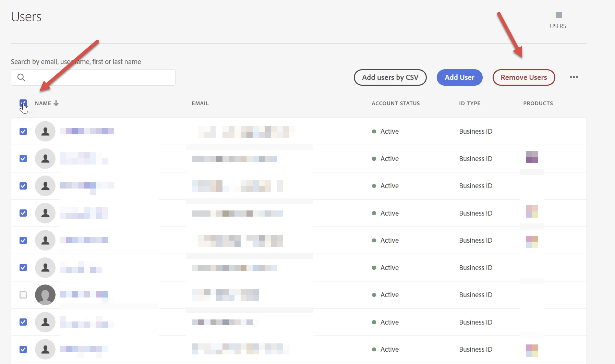Viewport: 615px width, 364px height.
Task: Open the three-dot more options menu
Action: (x=574, y=77)
